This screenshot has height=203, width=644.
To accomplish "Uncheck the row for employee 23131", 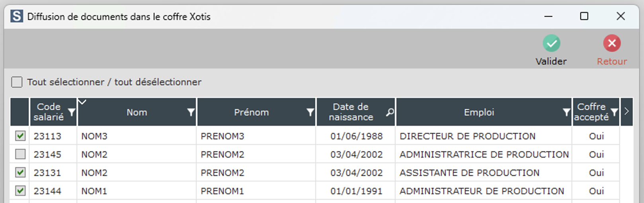I will click(20, 172).
